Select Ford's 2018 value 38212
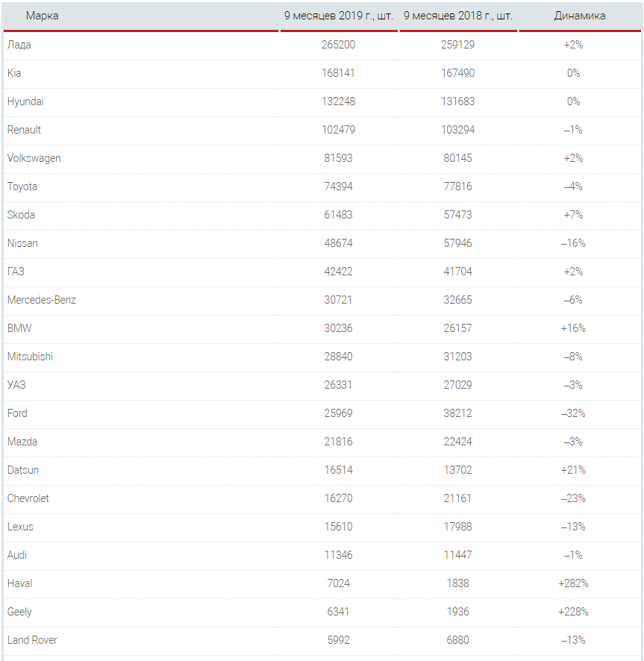 [x=458, y=413]
